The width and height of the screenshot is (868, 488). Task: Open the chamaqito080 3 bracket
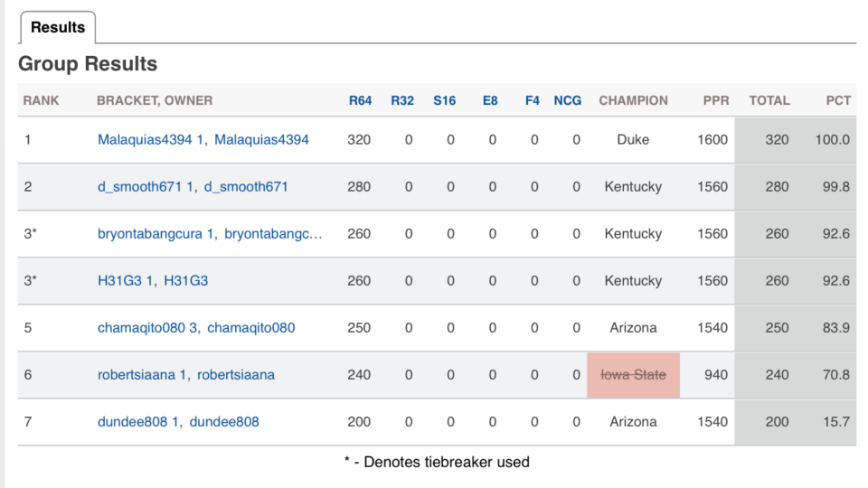point(147,327)
